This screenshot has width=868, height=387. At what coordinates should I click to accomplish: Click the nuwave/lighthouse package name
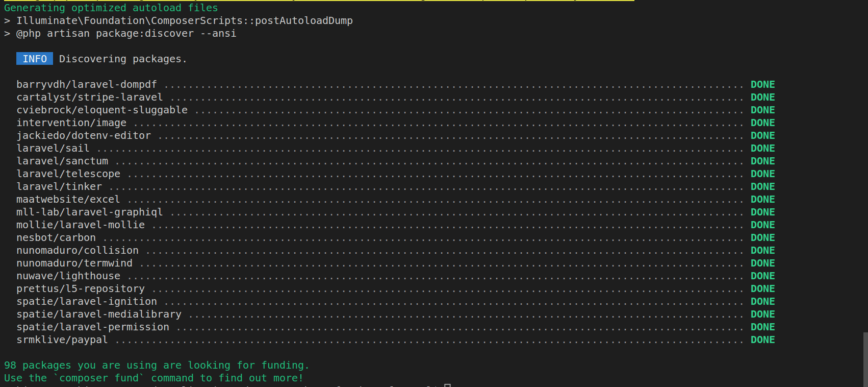point(68,276)
